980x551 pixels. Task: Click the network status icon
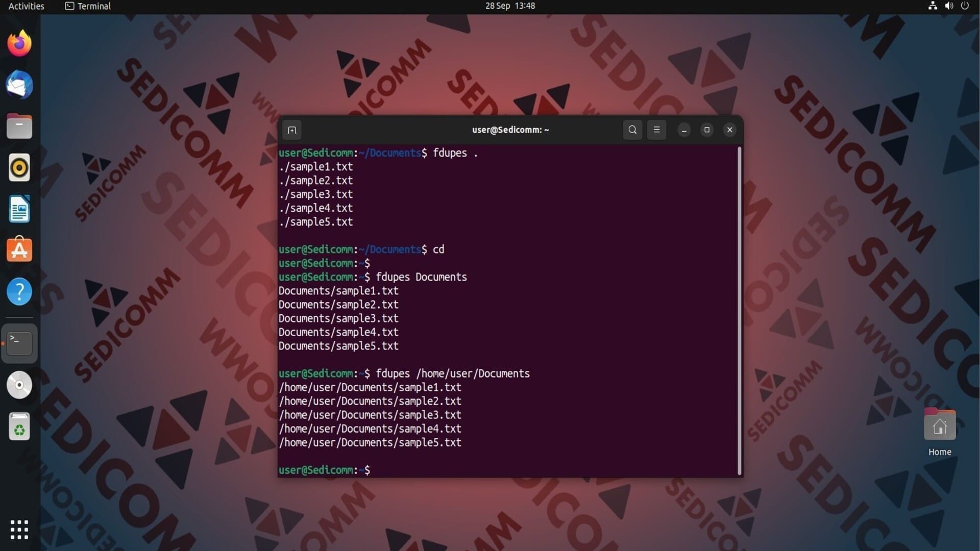[x=933, y=6]
